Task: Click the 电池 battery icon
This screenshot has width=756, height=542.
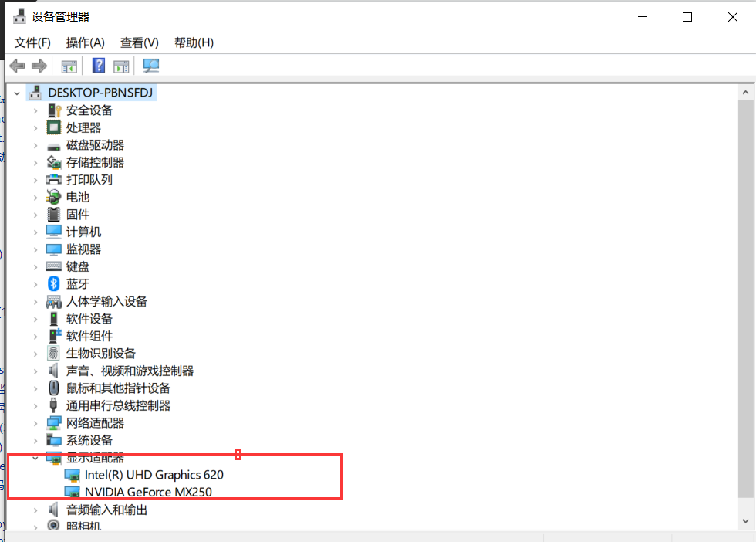Action: coord(53,197)
